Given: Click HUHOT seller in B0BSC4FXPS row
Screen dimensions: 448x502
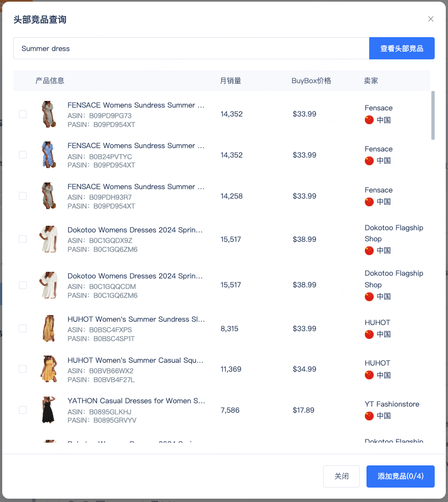Looking at the screenshot, I should [x=378, y=322].
